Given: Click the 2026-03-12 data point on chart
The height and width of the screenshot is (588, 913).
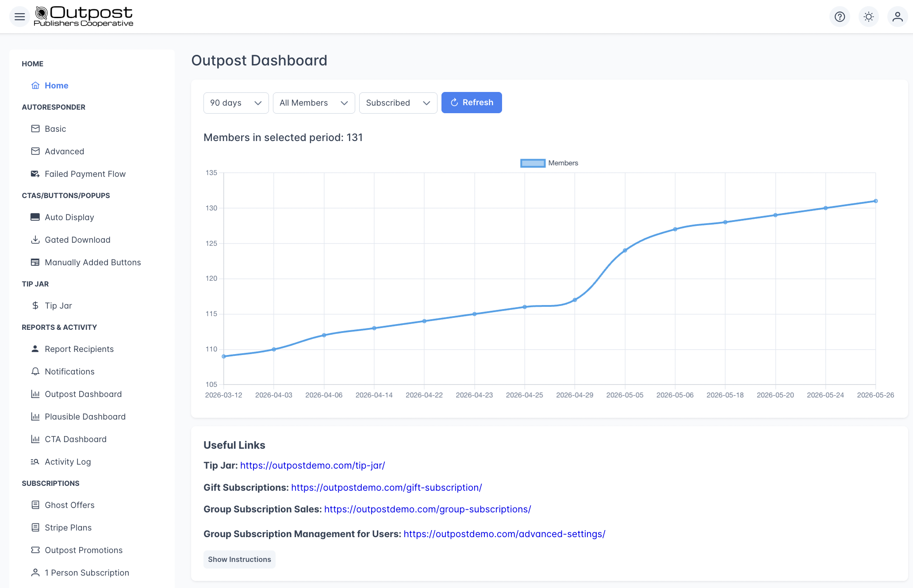Looking at the screenshot, I should pos(224,356).
